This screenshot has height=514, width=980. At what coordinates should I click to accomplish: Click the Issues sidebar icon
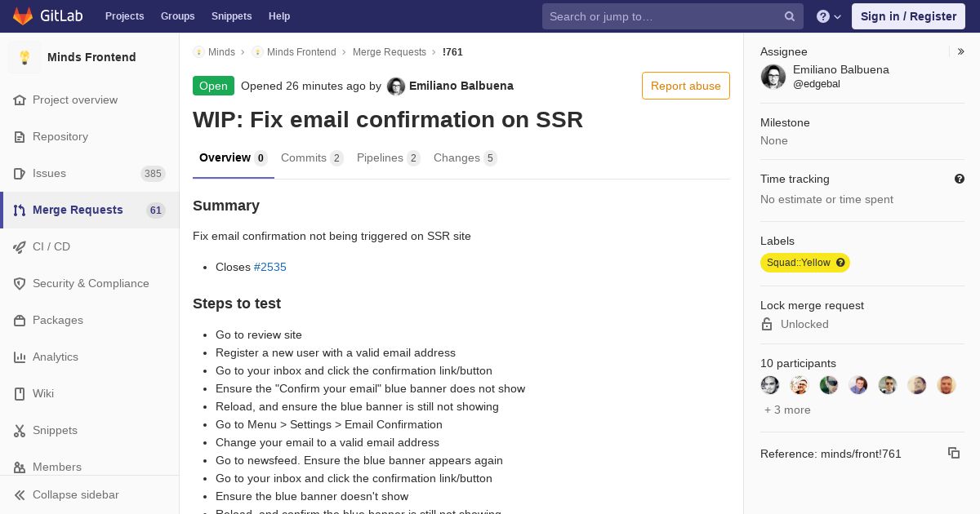(20, 174)
